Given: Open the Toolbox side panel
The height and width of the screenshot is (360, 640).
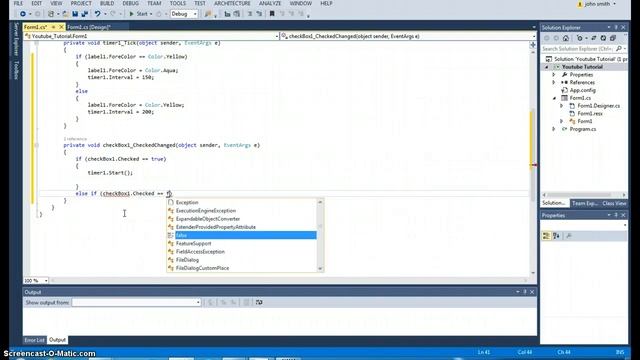Looking at the screenshot, I should click(x=16, y=70).
